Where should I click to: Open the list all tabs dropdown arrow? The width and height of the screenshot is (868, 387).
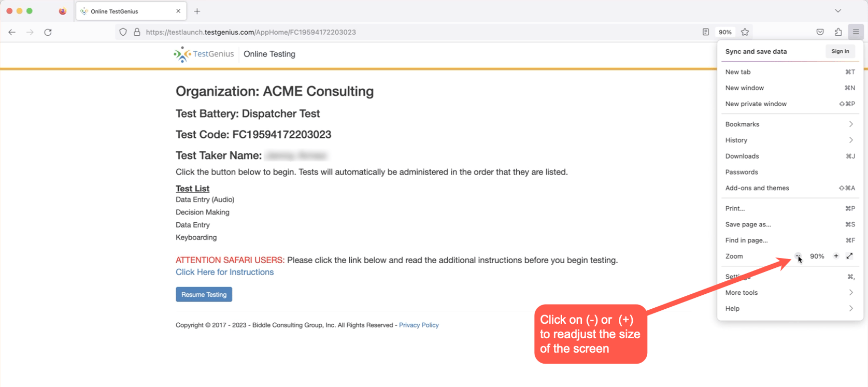(838, 11)
